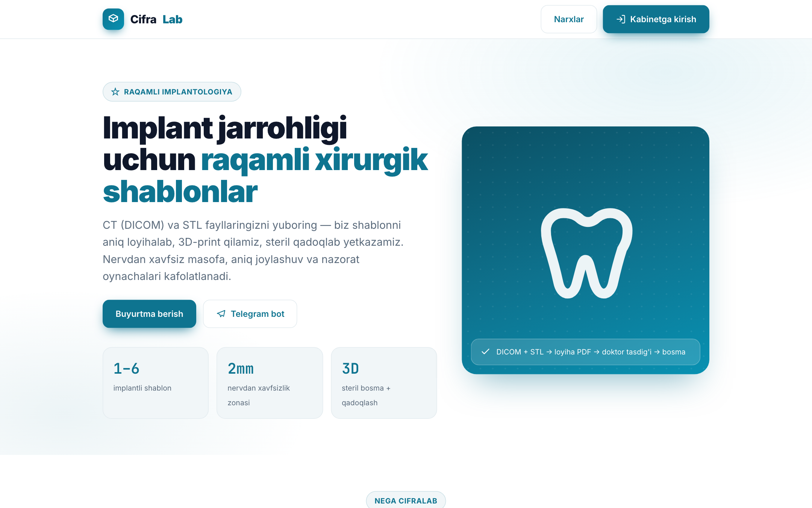Click the '3D' stat value
This screenshot has width=812, height=508.
pos(350,368)
